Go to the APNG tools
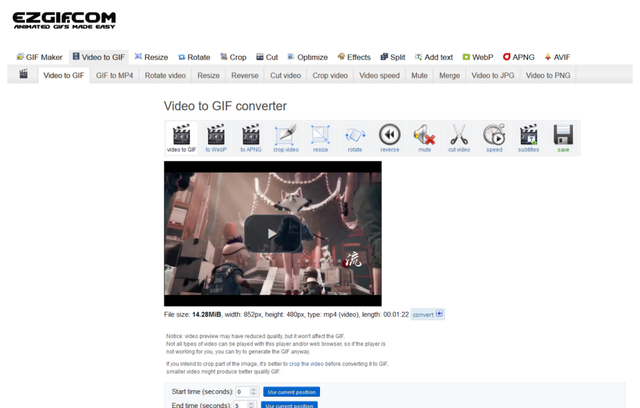The image size is (640, 408). [x=518, y=57]
